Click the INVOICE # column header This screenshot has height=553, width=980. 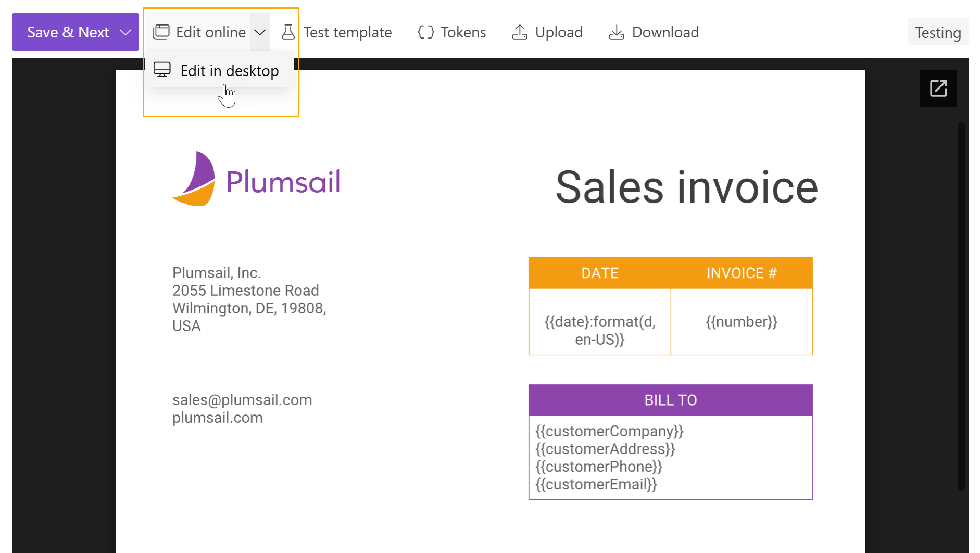click(x=742, y=273)
